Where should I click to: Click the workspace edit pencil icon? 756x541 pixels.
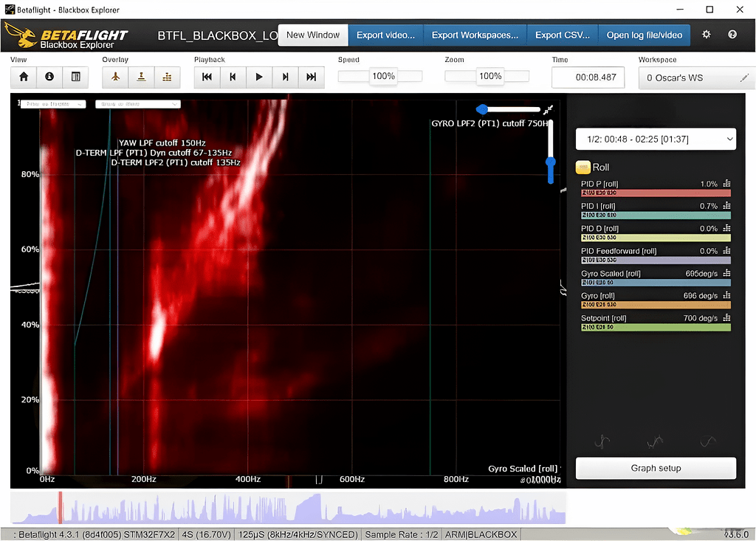coord(745,77)
